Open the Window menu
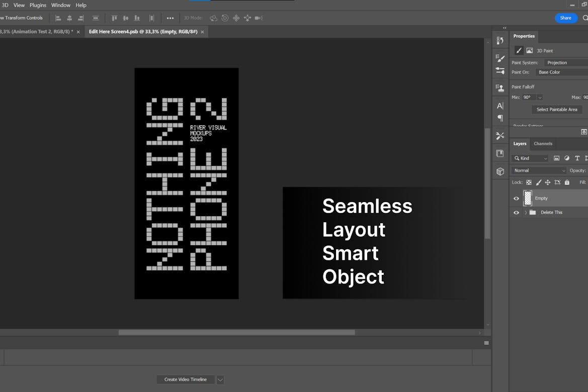The height and width of the screenshot is (392, 588). (60, 5)
